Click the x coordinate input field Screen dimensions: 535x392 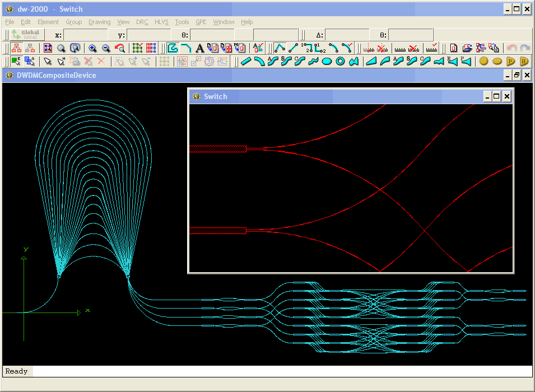86,35
